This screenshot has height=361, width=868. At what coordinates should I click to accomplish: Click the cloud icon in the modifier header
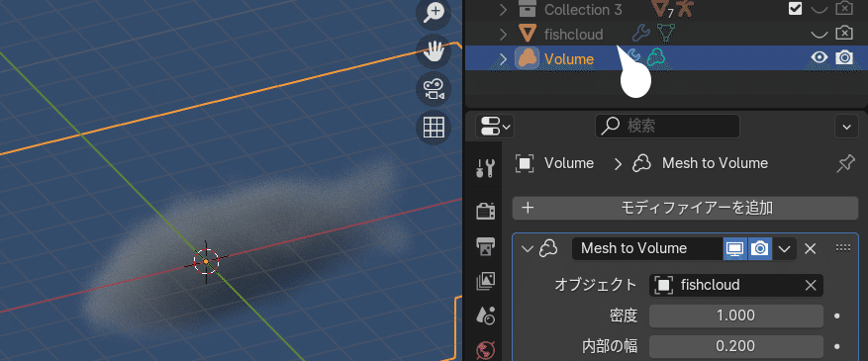tap(548, 248)
